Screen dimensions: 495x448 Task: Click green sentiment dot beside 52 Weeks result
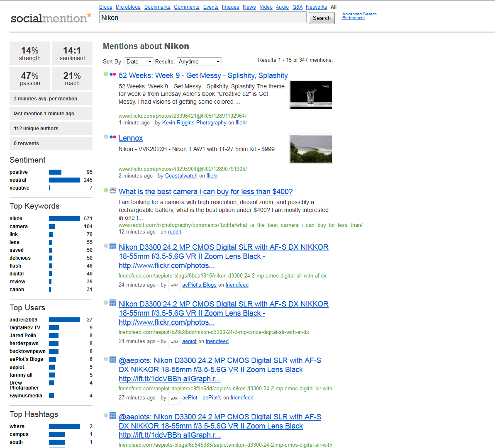point(106,74)
